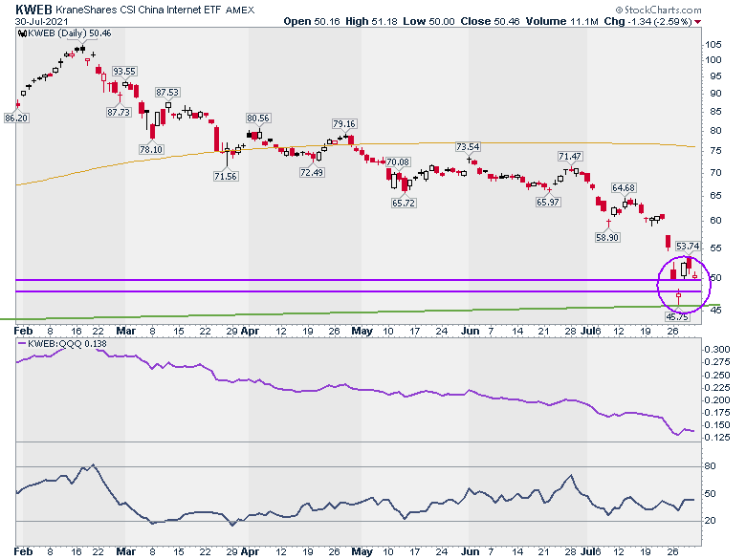The width and height of the screenshot is (746, 560).
Task: Click the Jun label on price chart axis
Action: 471,331
